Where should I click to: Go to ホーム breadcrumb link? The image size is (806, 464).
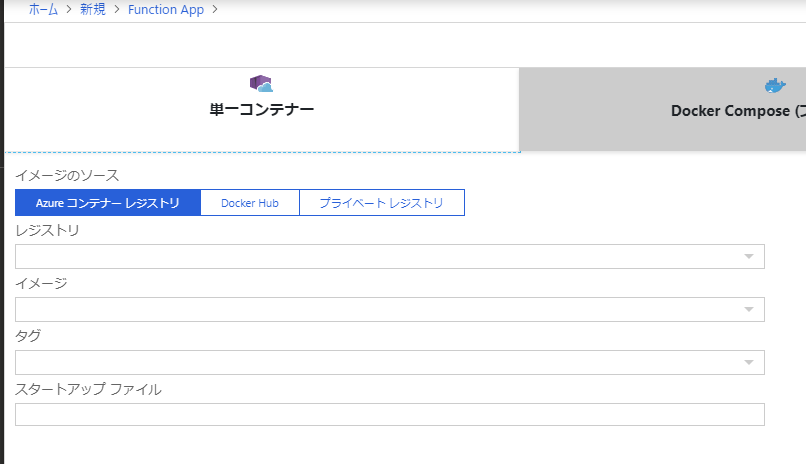(x=43, y=9)
